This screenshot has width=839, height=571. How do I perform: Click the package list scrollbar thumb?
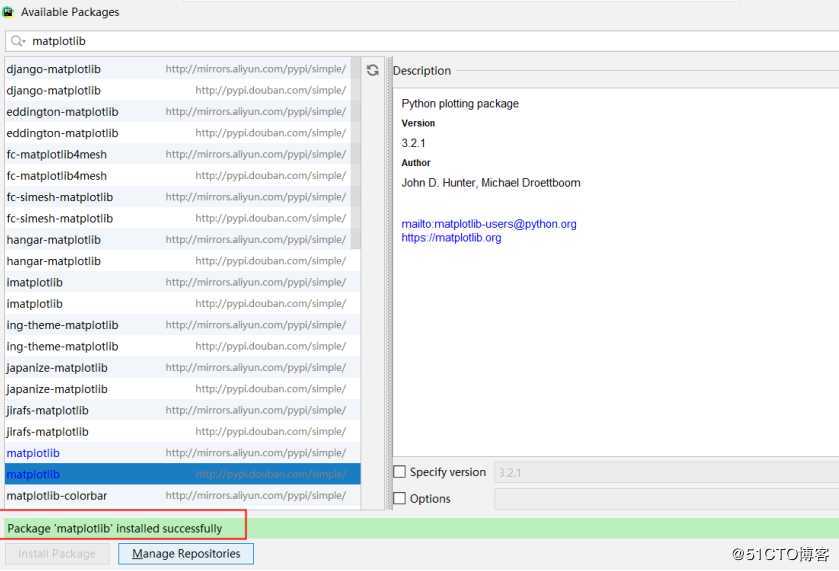356,153
